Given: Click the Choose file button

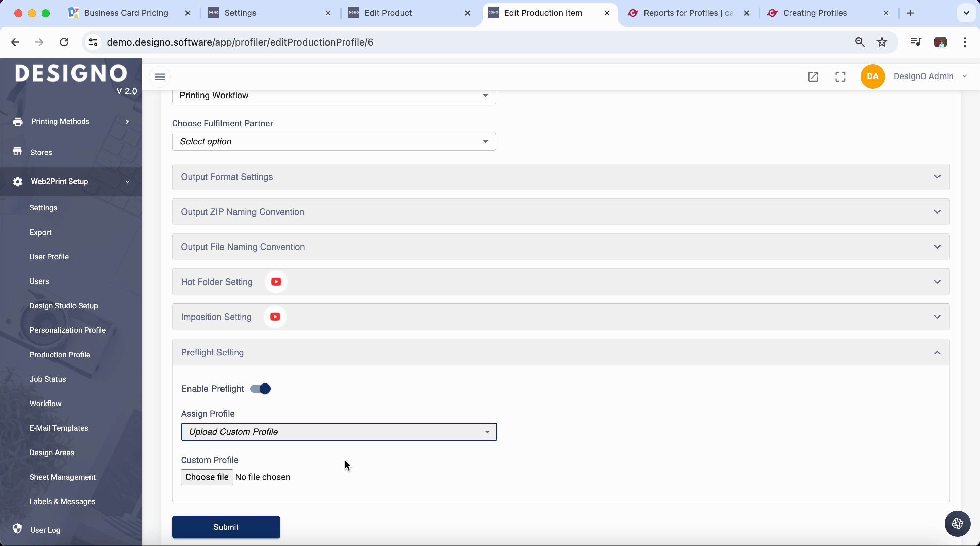Looking at the screenshot, I should coord(207,477).
